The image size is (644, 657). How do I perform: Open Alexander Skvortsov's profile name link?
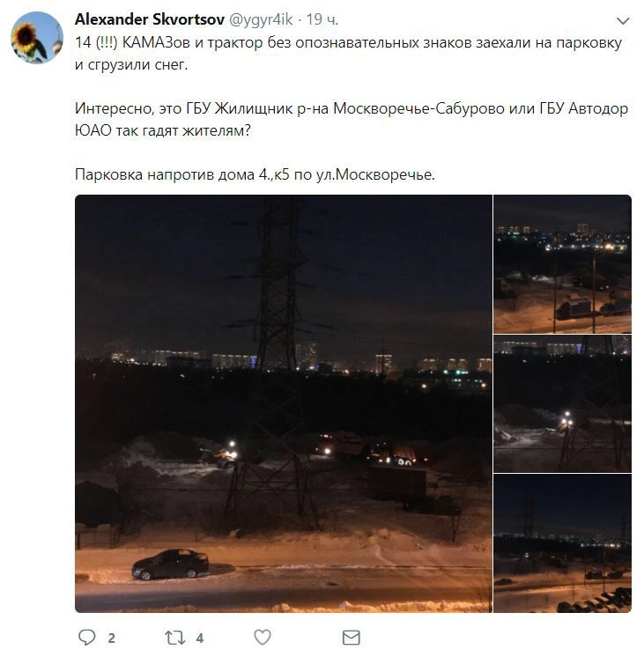tap(150, 19)
